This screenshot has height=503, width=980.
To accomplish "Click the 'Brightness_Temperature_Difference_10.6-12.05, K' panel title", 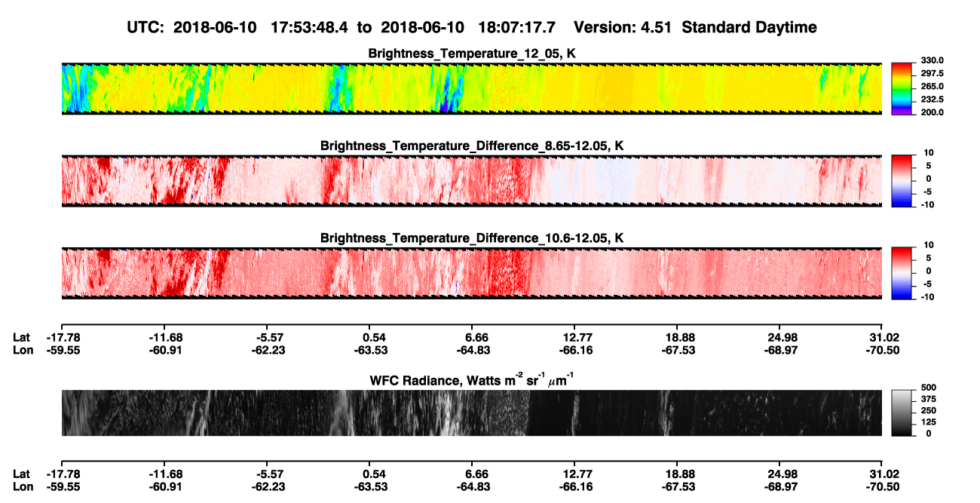I will coord(472,238).
